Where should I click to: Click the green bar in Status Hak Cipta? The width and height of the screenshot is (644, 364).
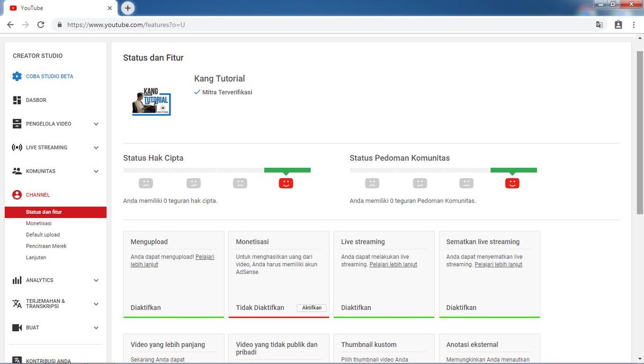point(287,170)
